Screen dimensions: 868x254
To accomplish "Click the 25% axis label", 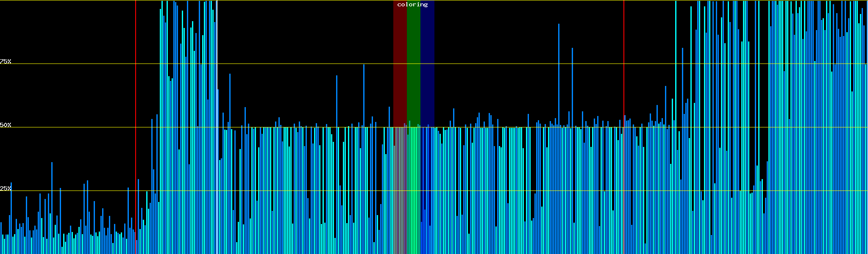I will (6, 188).
